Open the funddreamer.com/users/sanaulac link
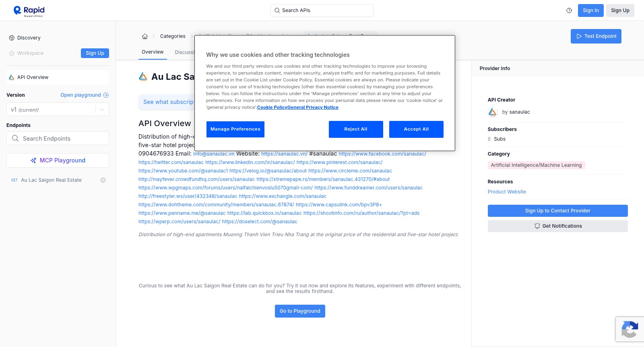Image resolution: width=644 pixels, height=347 pixels. tap(368, 188)
